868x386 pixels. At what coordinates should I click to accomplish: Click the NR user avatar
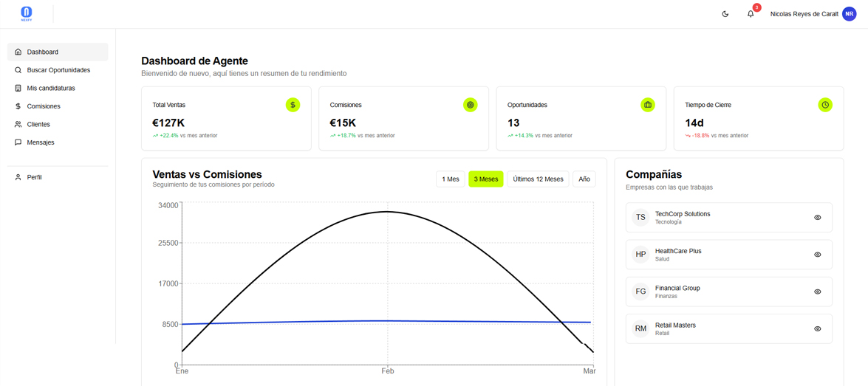click(x=849, y=14)
